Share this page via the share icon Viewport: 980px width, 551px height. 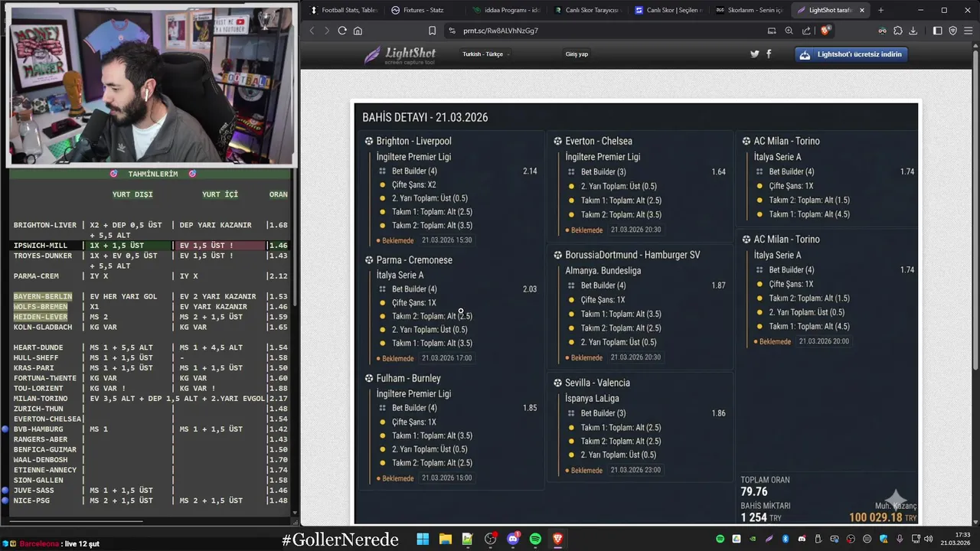[x=806, y=31]
